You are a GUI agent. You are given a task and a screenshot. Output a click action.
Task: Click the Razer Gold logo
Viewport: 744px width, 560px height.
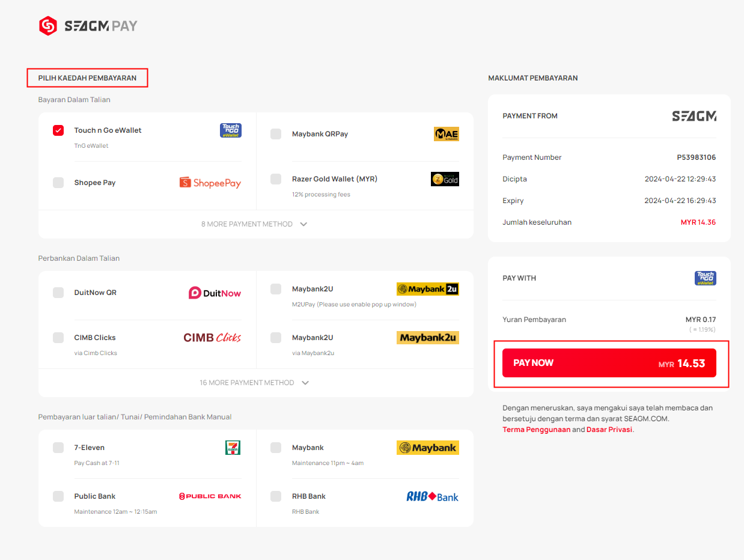point(445,179)
